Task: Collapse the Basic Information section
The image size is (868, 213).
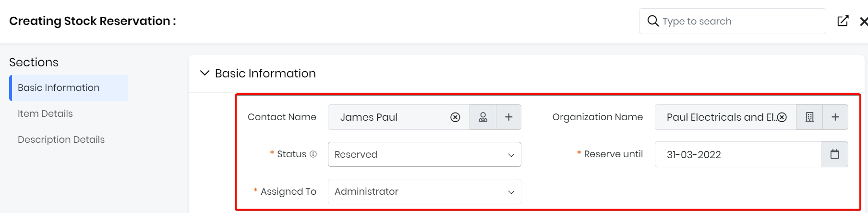Action: 205,73
